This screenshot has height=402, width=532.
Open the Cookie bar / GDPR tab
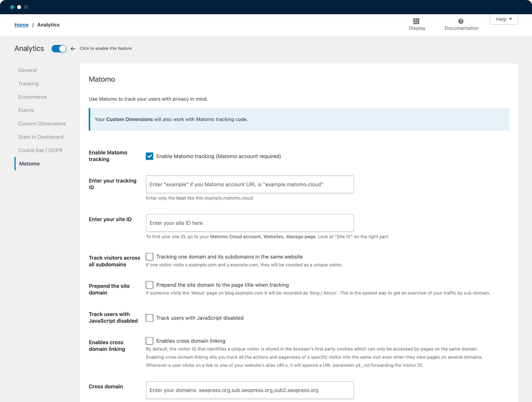(x=40, y=150)
